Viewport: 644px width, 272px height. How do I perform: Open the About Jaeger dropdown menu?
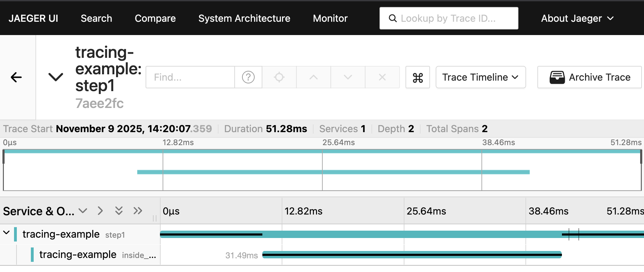(577, 18)
